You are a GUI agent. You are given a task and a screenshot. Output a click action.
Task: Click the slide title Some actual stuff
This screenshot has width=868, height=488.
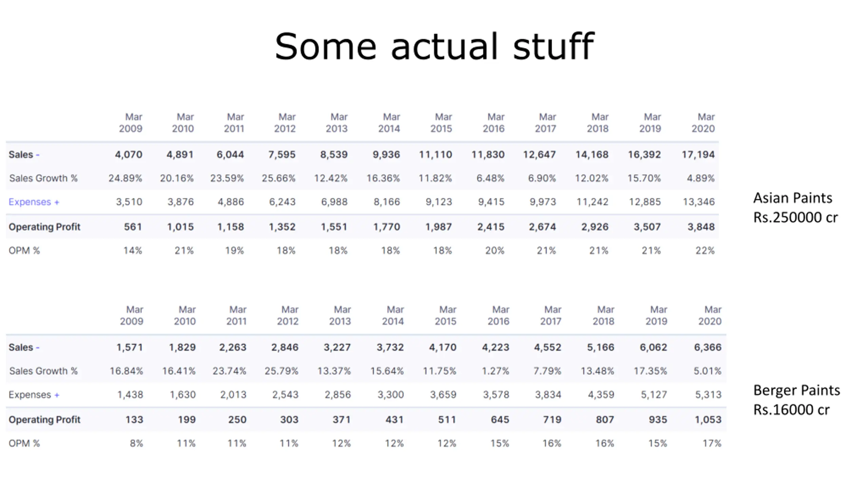point(434,46)
